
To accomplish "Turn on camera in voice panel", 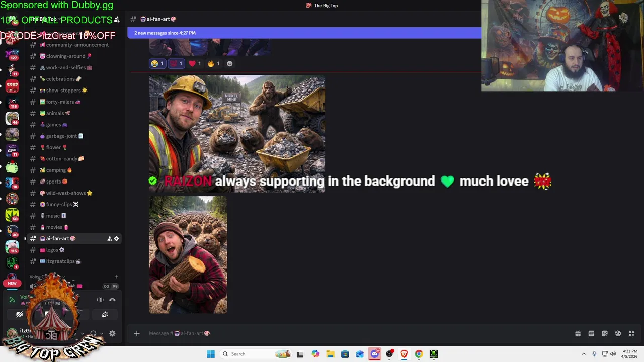I will coord(19,314).
